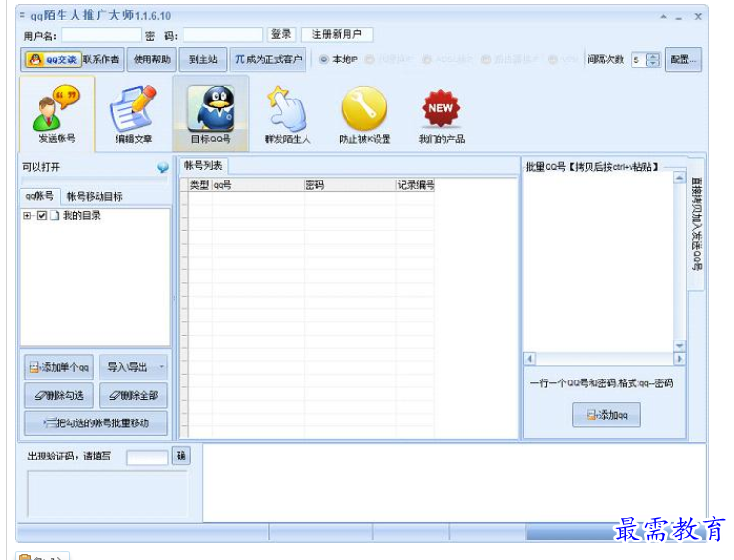Image resolution: width=734 pixels, height=560 pixels.
Task: Switch to the 帐号移动目标 tab
Action: pyautogui.click(x=95, y=196)
